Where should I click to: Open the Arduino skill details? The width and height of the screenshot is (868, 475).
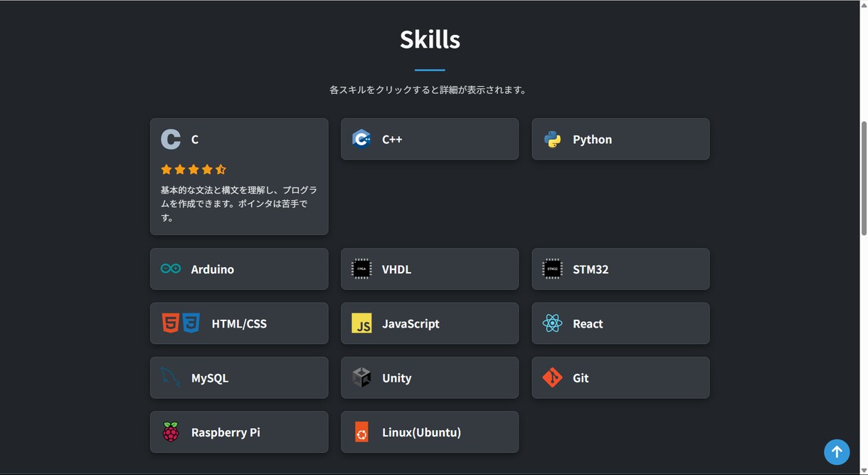tap(239, 268)
